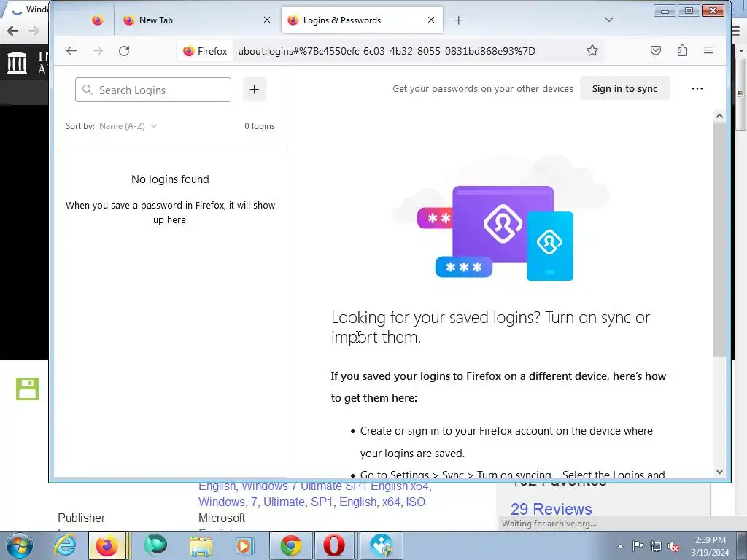Image resolution: width=747 pixels, height=560 pixels.
Task: Click the Action Center flag icon
Action: tap(638, 545)
